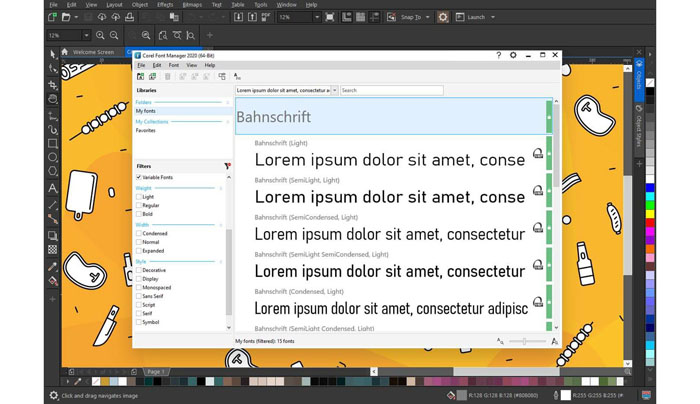This screenshot has width=700, height=404.
Task: Click the clear filters funnel icon
Action: point(227,166)
